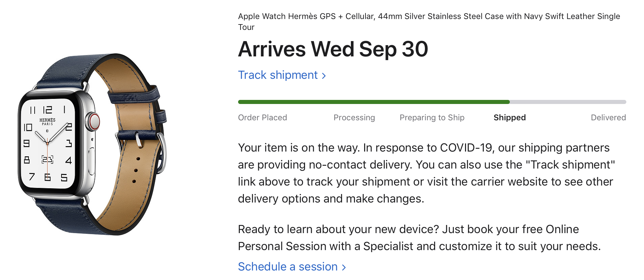Open the Schedule a session link
The image size is (644, 280).
[288, 267]
